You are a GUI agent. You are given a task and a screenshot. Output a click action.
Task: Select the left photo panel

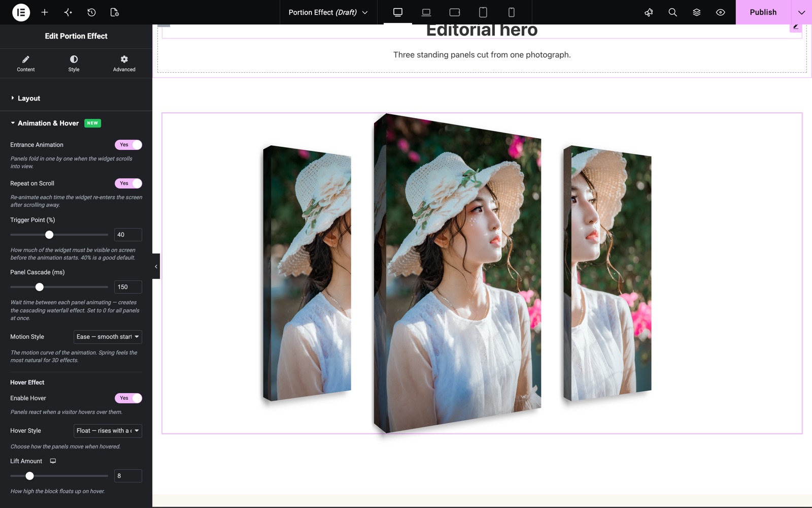(x=307, y=273)
